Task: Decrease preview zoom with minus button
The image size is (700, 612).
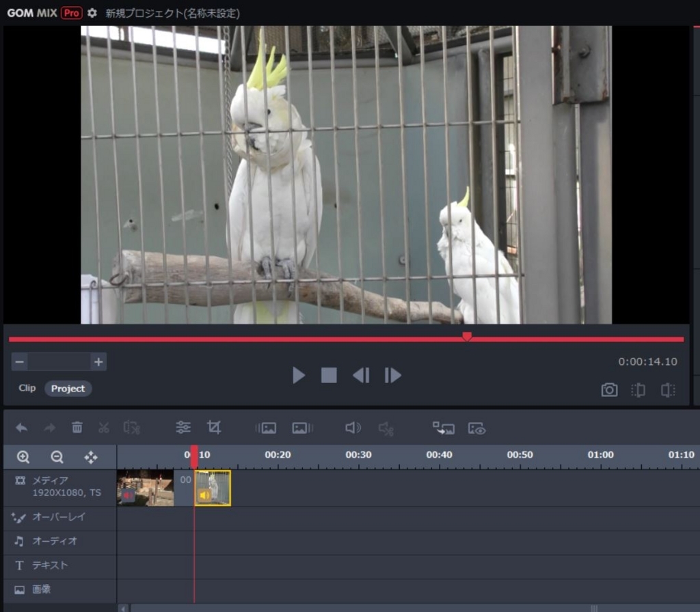Action: click(x=20, y=362)
